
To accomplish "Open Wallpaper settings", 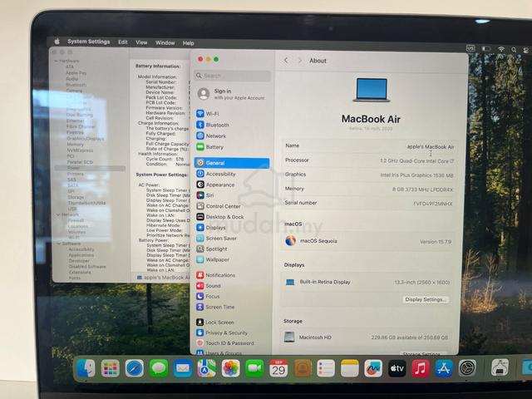I will (x=213, y=259).
